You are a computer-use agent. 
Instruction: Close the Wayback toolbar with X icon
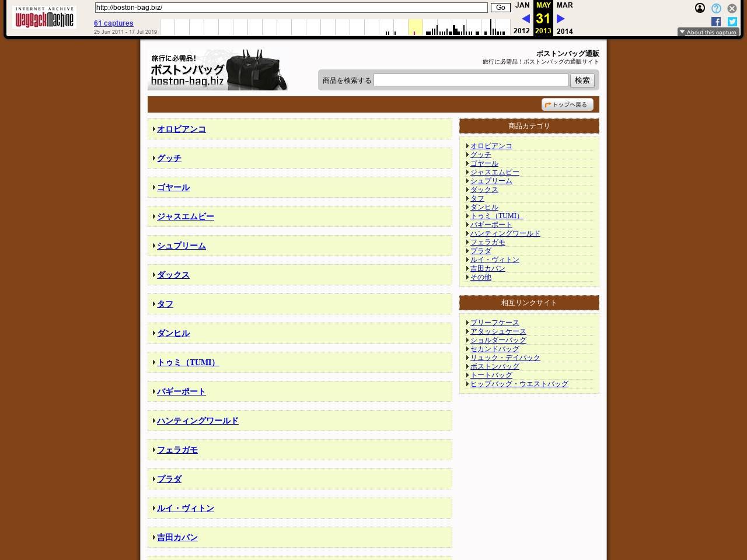pos(732,8)
